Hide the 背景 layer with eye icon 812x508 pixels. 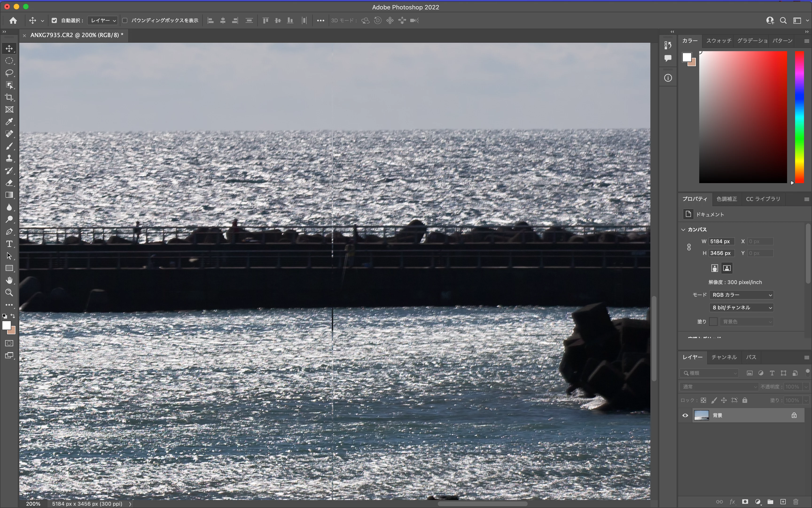(685, 415)
